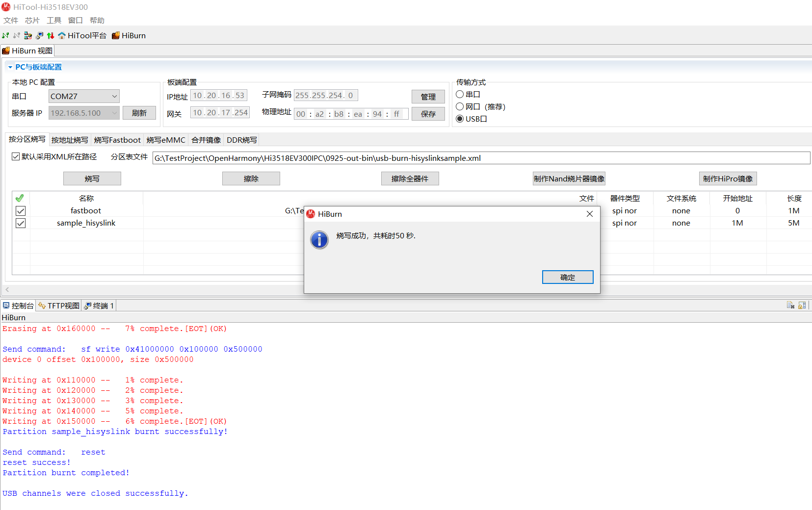Viewport: 812px width, 510px height.
Task: Click the 文件系统 column header
Action: pos(681,198)
